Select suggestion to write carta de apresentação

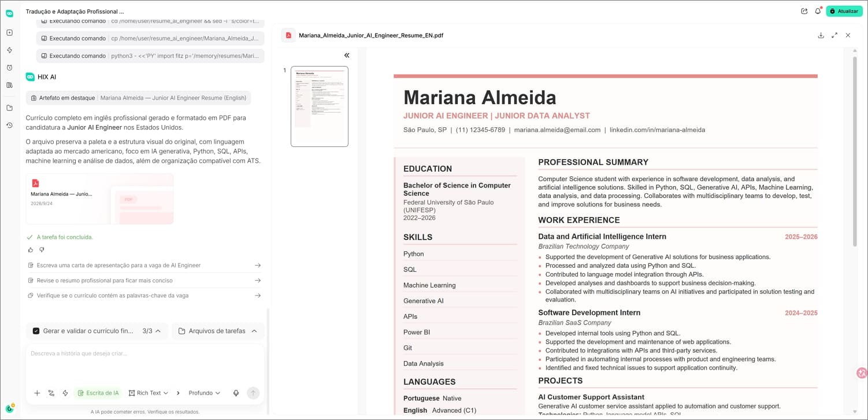click(x=144, y=265)
